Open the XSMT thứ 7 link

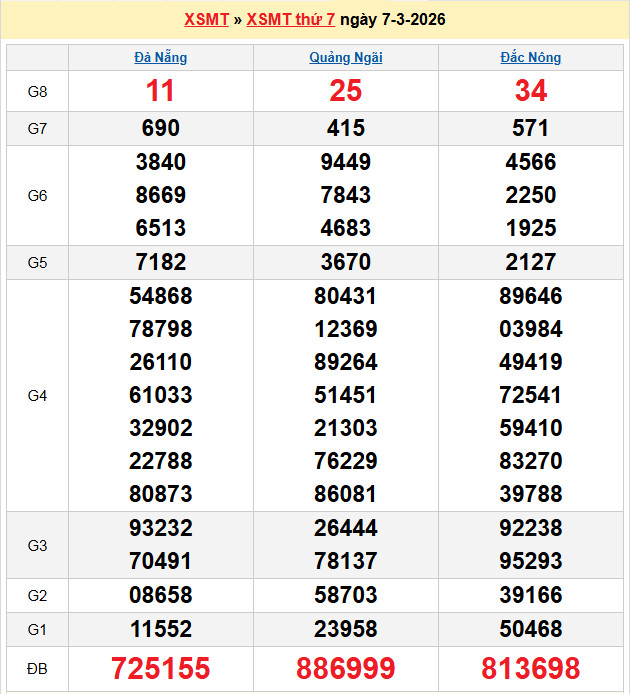pos(290,20)
